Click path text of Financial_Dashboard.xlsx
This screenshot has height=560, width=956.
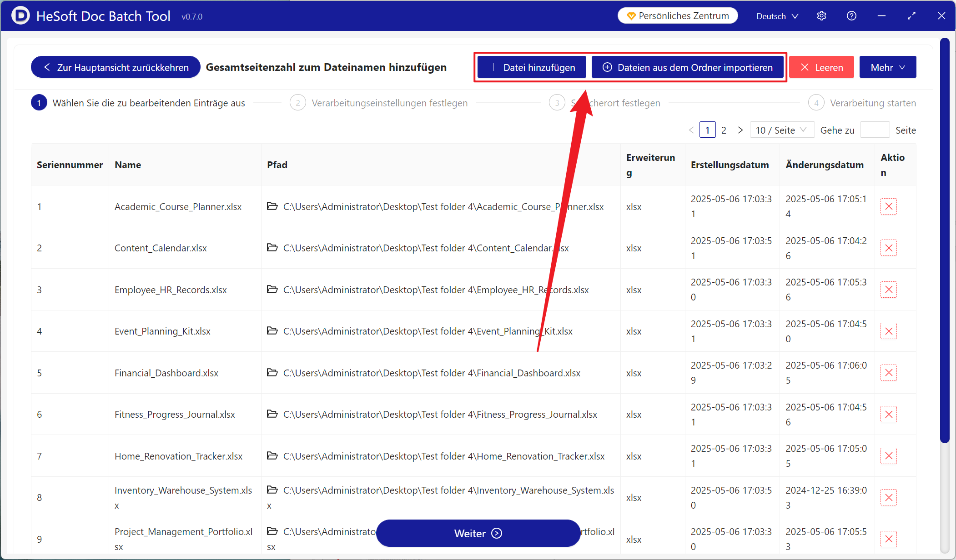(x=432, y=373)
